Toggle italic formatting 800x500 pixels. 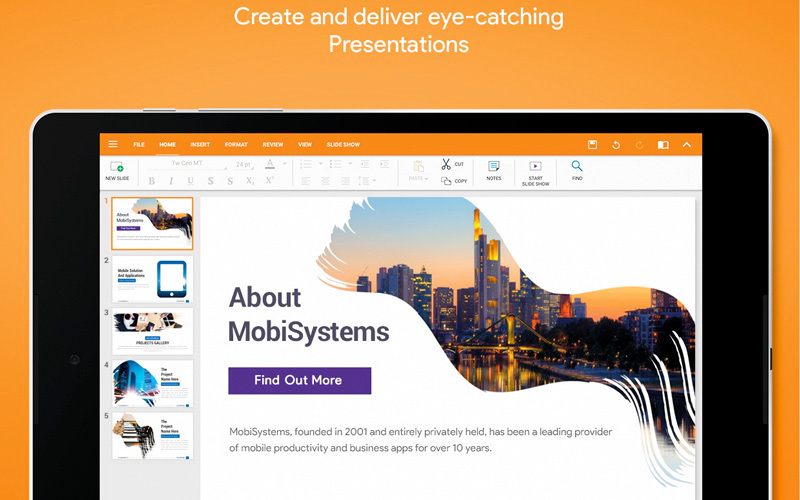coord(171,181)
